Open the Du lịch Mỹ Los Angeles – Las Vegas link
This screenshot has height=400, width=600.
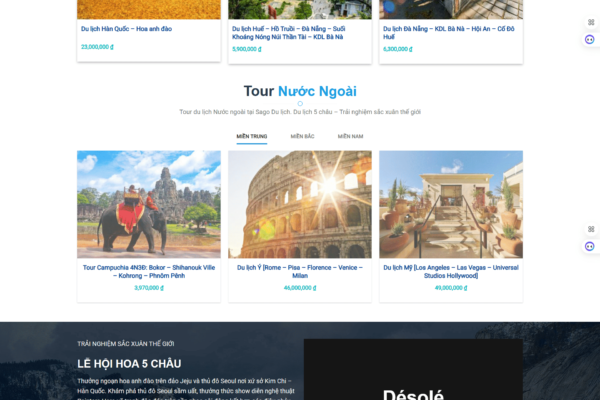(451, 271)
